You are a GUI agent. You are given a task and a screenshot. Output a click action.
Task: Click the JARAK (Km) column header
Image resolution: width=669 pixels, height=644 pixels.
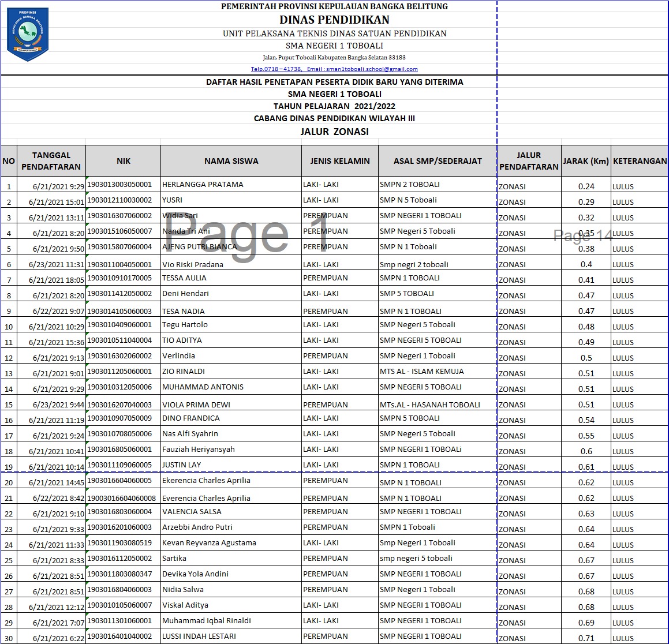pyautogui.click(x=586, y=161)
